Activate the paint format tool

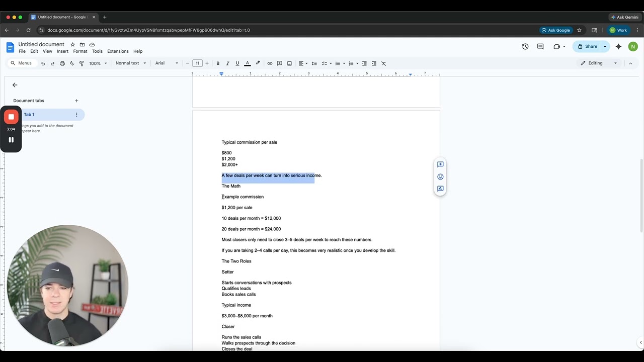82,63
